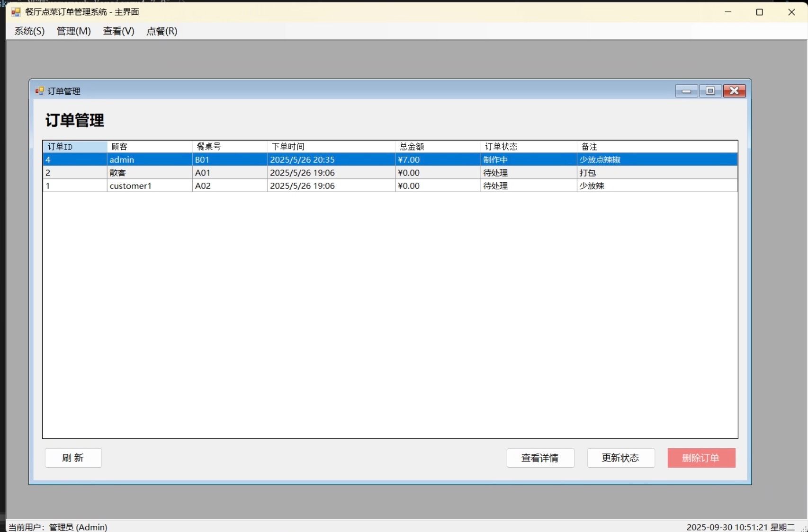
Task: Maximize the main application window
Action: point(760,12)
